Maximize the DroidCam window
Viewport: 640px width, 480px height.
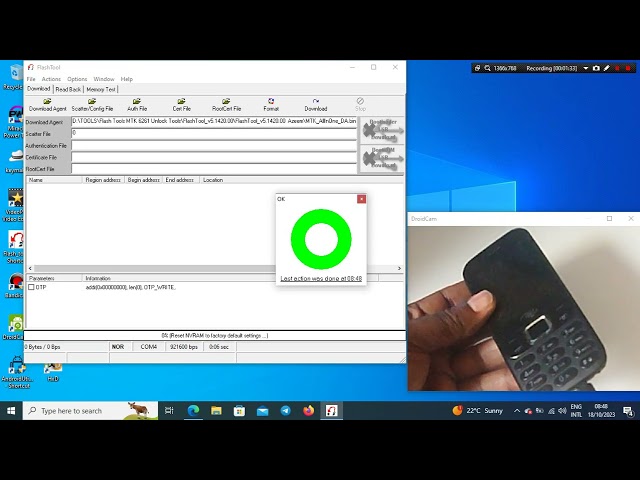click(609, 219)
